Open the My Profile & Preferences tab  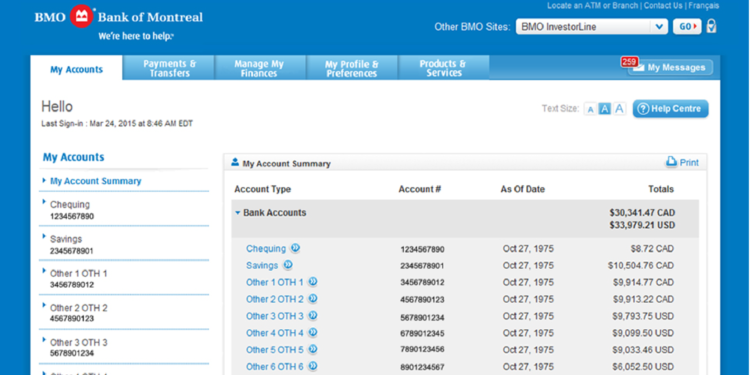(x=352, y=68)
